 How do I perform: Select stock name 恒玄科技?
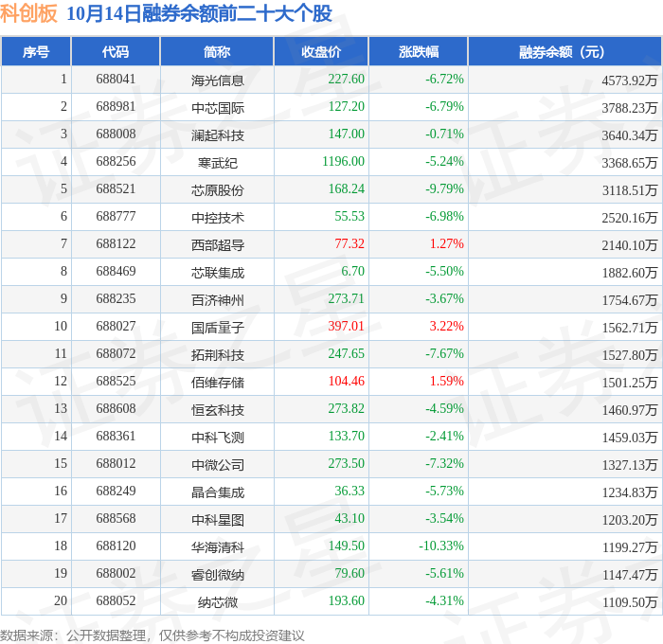click(217, 410)
